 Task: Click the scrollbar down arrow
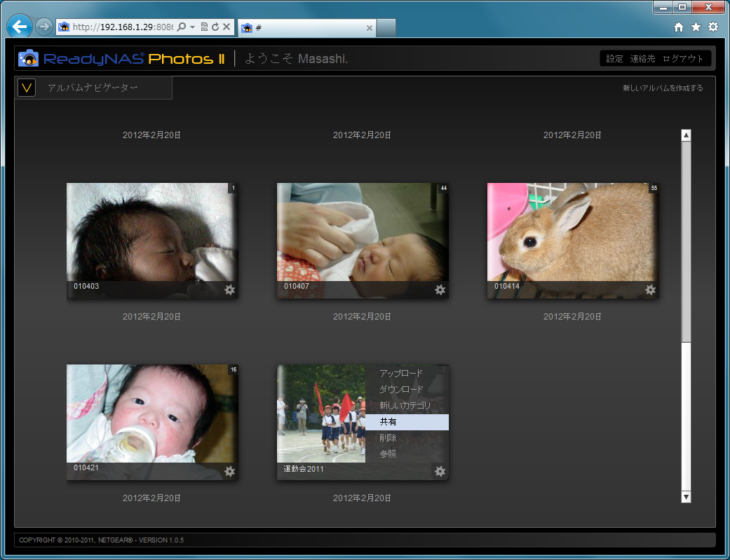pyautogui.click(x=686, y=497)
